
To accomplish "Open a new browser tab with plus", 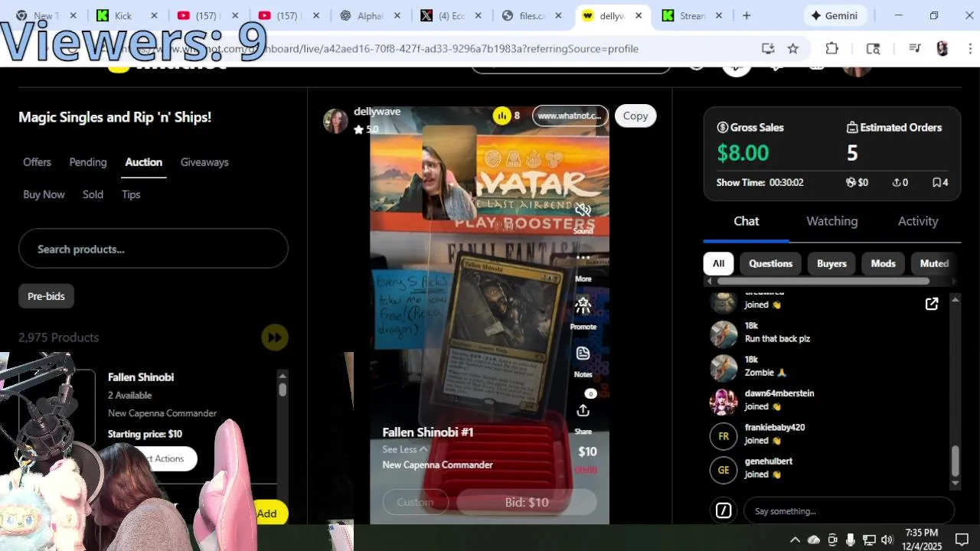I will tap(746, 15).
